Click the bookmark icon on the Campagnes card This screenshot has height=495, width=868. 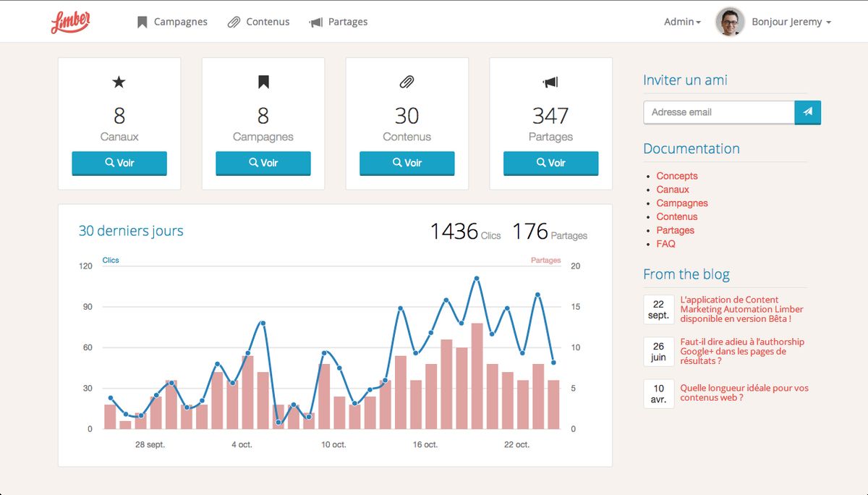[x=262, y=82]
